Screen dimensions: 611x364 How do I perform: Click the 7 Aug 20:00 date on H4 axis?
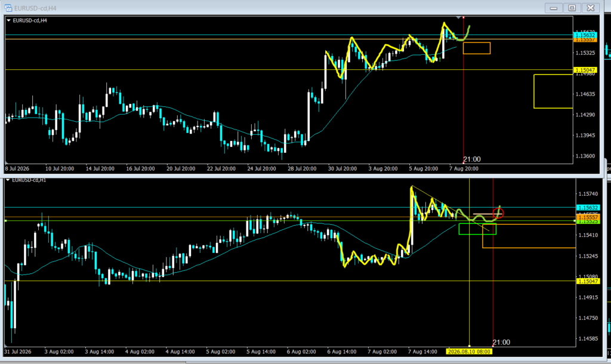pyautogui.click(x=464, y=169)
